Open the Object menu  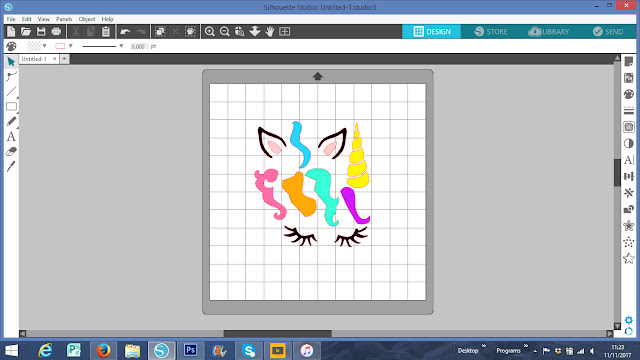coord(87,19)
